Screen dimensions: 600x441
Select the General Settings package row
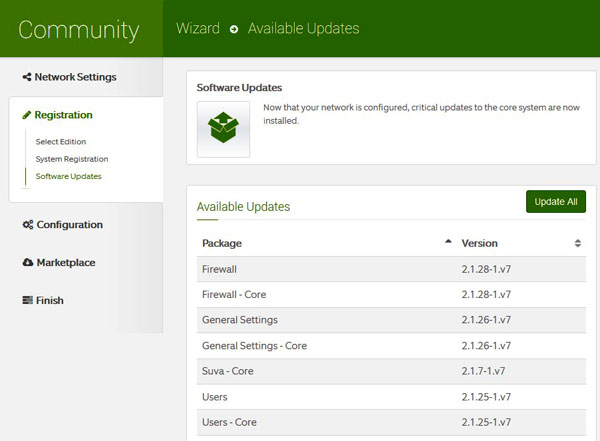391,320
